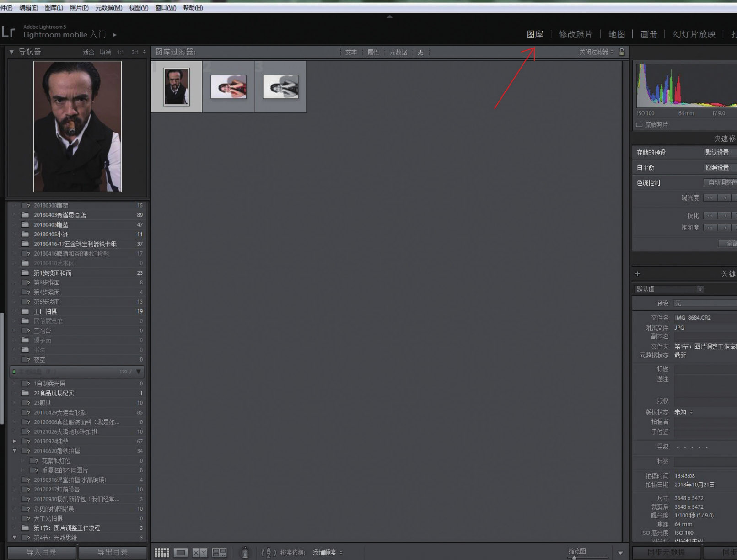Select 元数据 filter option
The width and height of the screenshot is (737, 560).
(398, 53)
